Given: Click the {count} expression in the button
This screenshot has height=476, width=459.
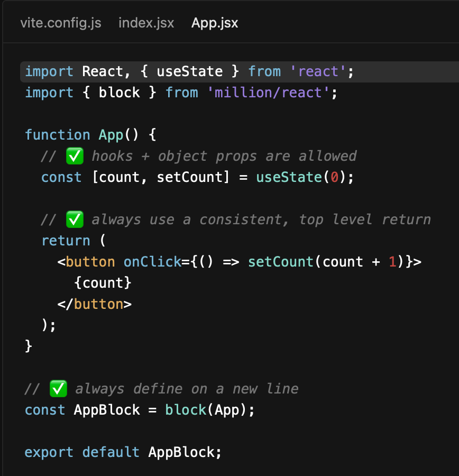Looking at the screenshot, I should tap(104, 282).
